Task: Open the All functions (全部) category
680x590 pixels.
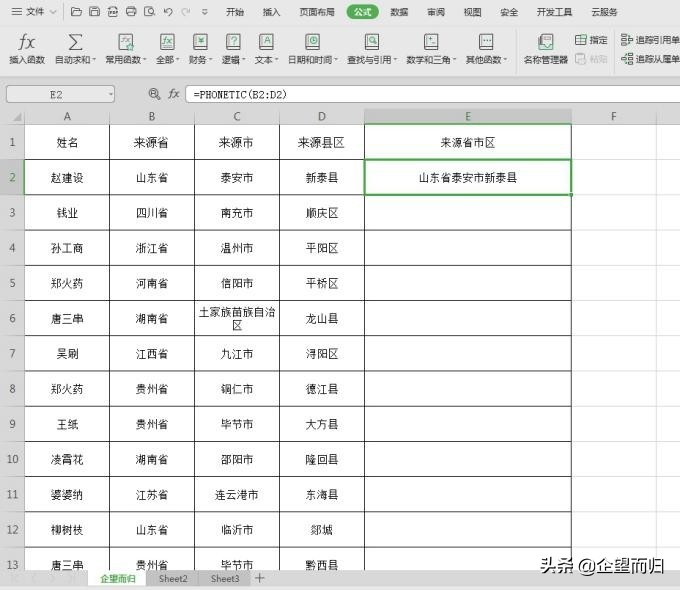Action: point(167,49)
